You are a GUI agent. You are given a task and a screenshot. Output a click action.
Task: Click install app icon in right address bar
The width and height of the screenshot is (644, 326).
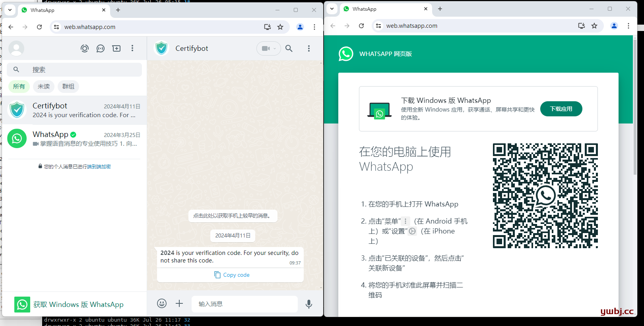click(582, 26)
